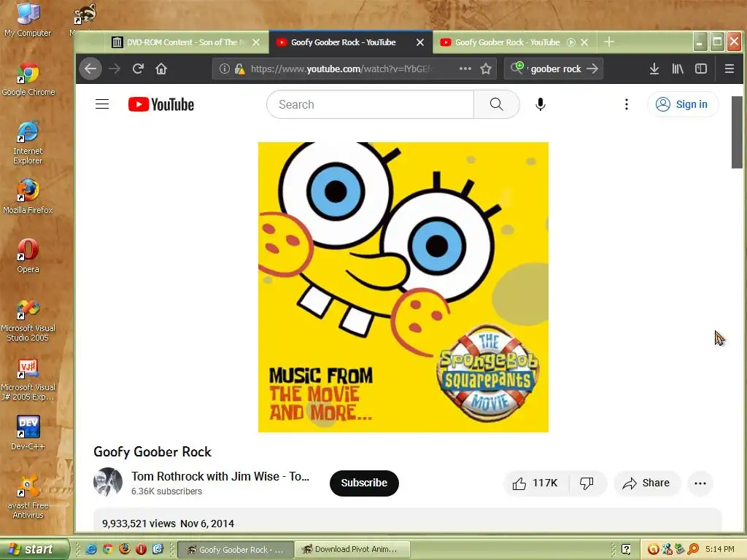Viewport: 747px width, 560px height.
Task: Share the Goofy Goober Rock video
Action: click(646, 483)
